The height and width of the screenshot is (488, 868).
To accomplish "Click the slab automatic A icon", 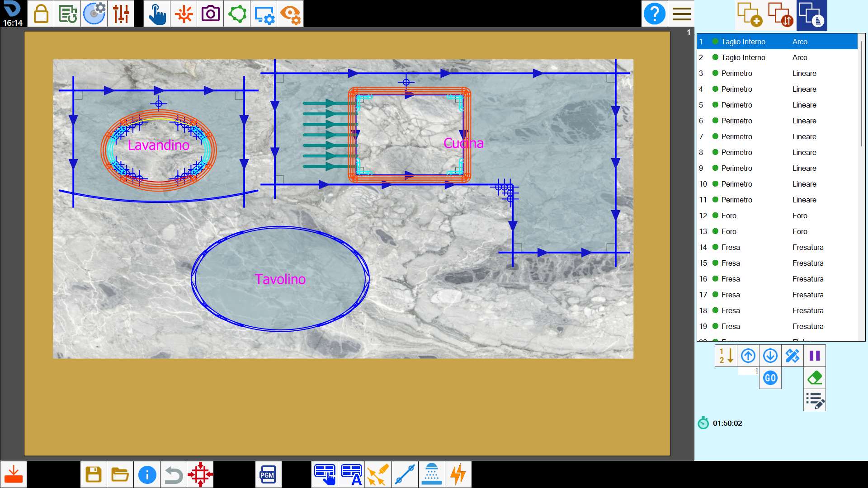I will (351, 474).
